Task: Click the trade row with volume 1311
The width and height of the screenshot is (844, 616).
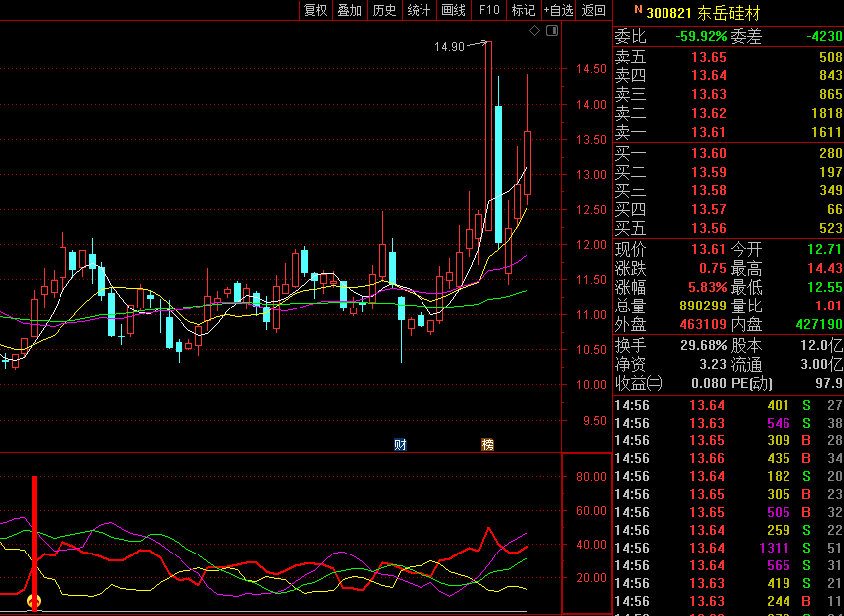Action: pyautogui.click(x=728, y=548)
